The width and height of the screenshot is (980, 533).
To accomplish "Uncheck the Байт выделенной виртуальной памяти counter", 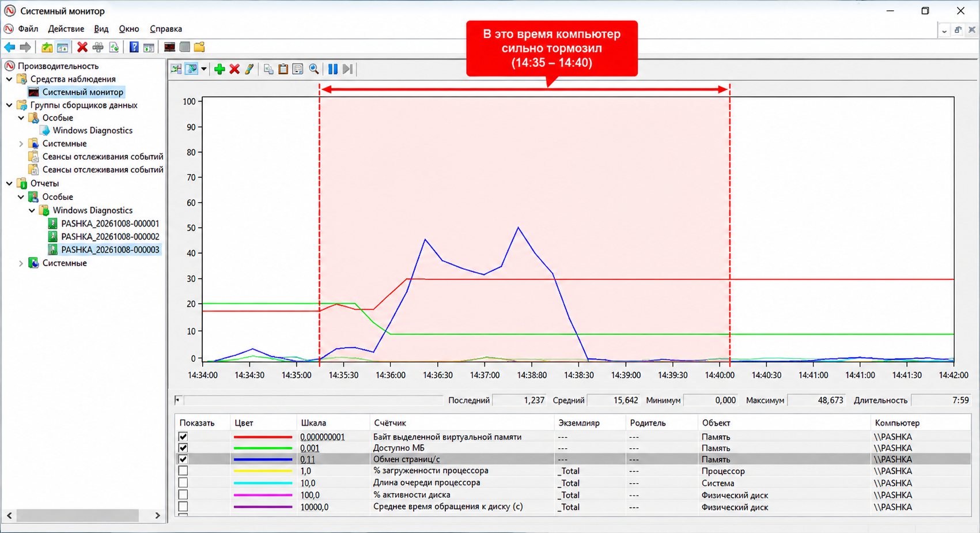I will [x=183, y=437].
